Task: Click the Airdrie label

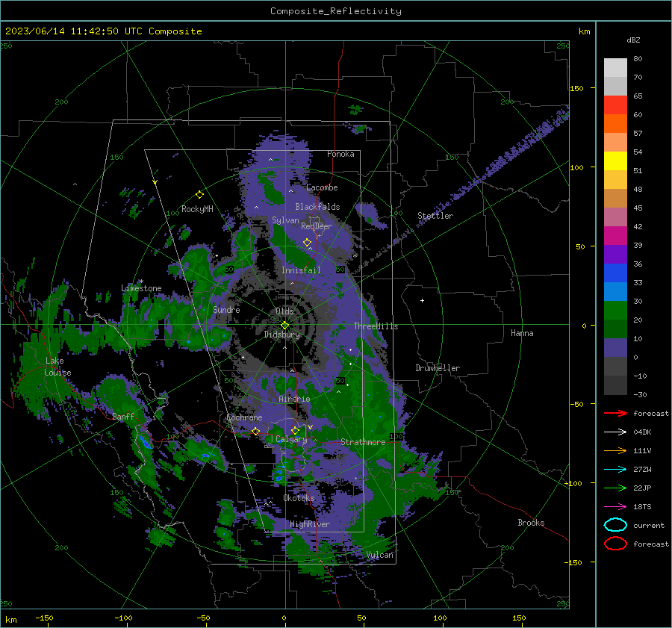Action: pyautogui.click(x=294, y=399)
